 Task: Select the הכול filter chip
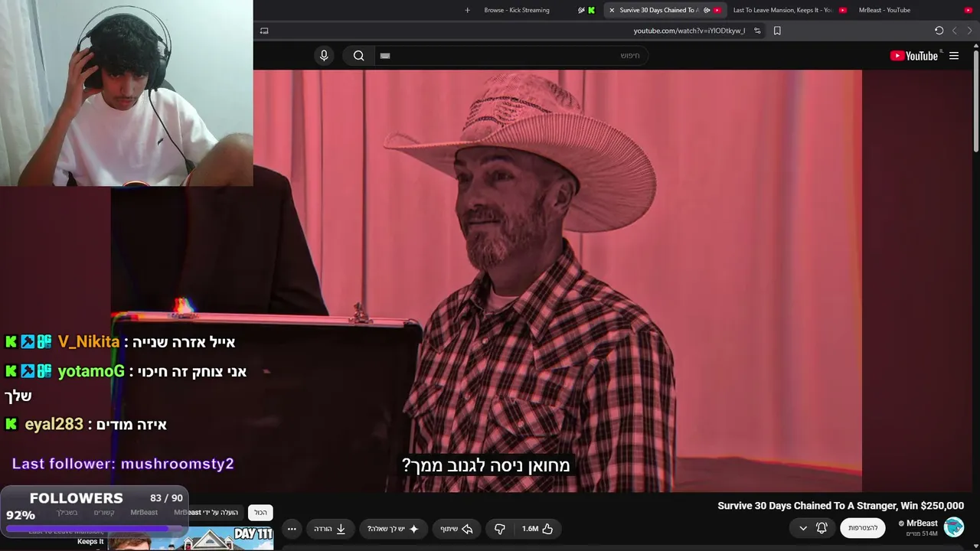(x=261, y=513)
